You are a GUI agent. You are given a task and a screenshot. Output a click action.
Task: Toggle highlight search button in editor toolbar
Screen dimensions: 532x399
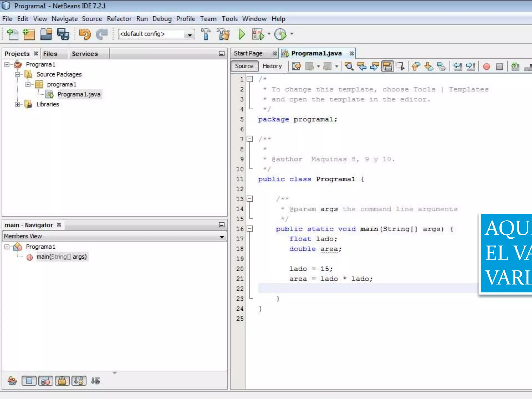point(387,66)
